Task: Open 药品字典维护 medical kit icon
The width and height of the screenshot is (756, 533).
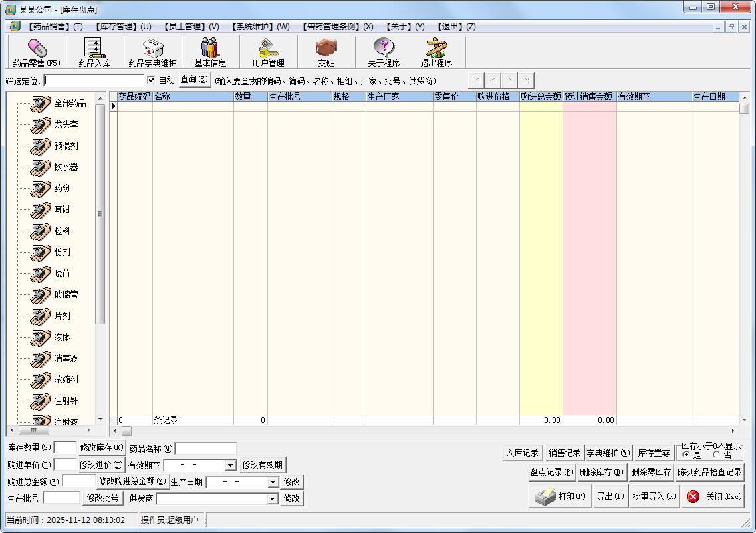Action: [x=152, y=49]
